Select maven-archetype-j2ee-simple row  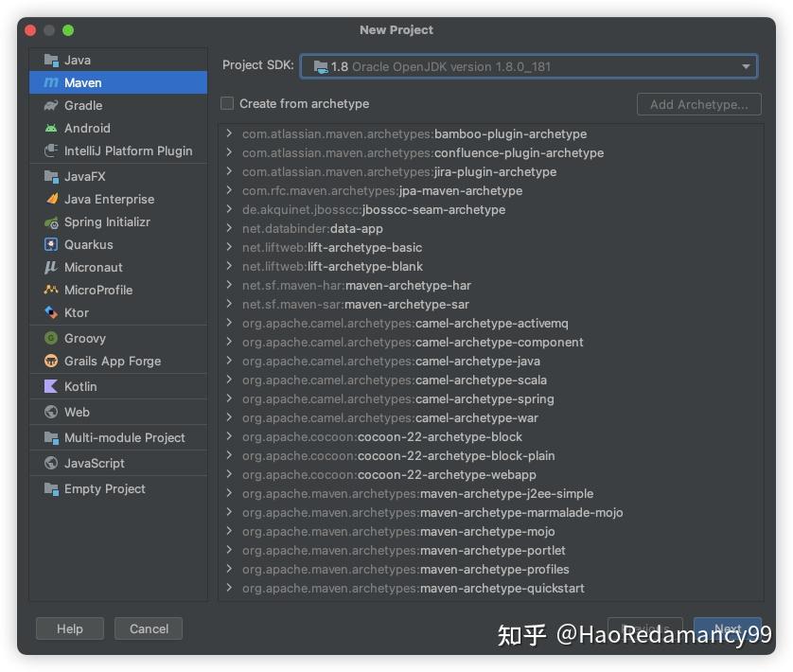[490, 493]
